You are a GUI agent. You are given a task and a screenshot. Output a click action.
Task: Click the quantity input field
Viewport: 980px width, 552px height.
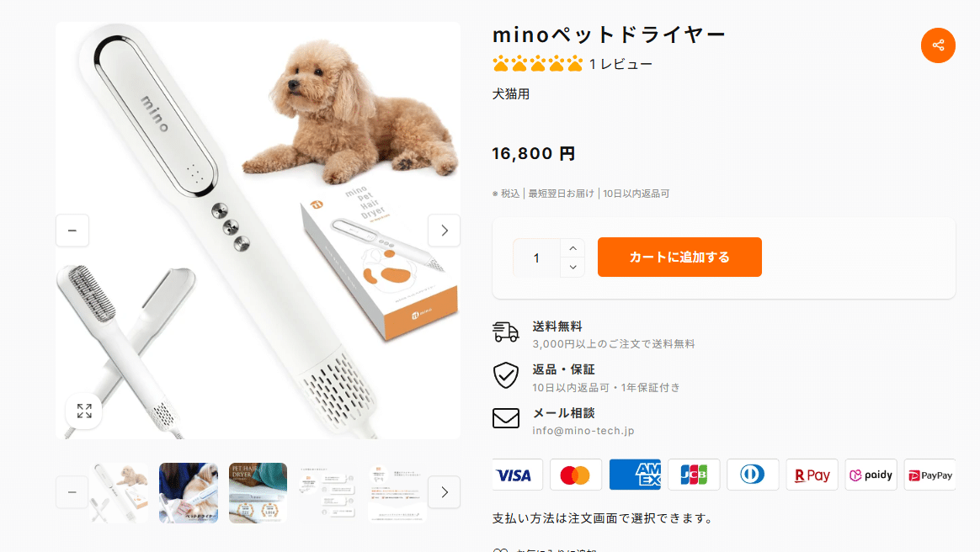click(x=537, y=257)
